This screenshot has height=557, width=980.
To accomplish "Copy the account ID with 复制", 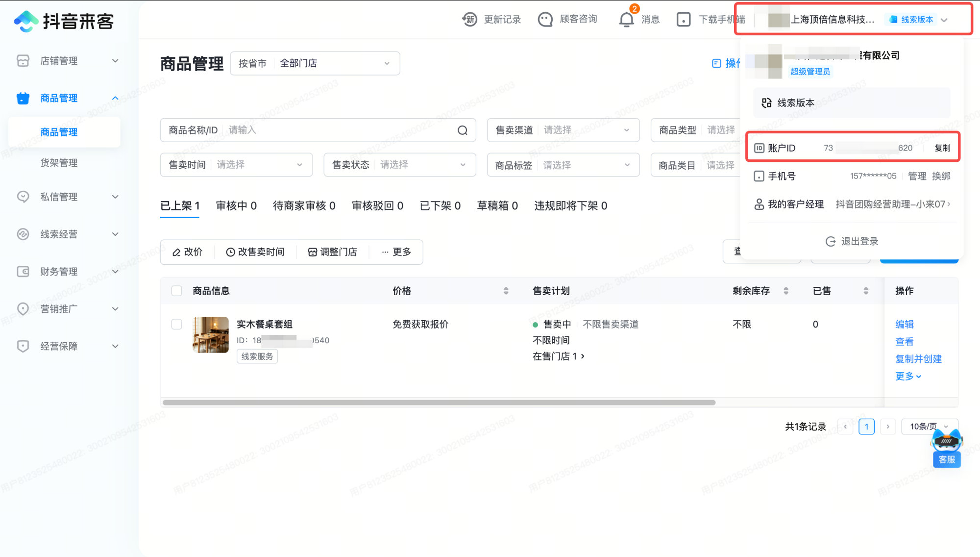I will pyautogui.click(x=942, y=148).
